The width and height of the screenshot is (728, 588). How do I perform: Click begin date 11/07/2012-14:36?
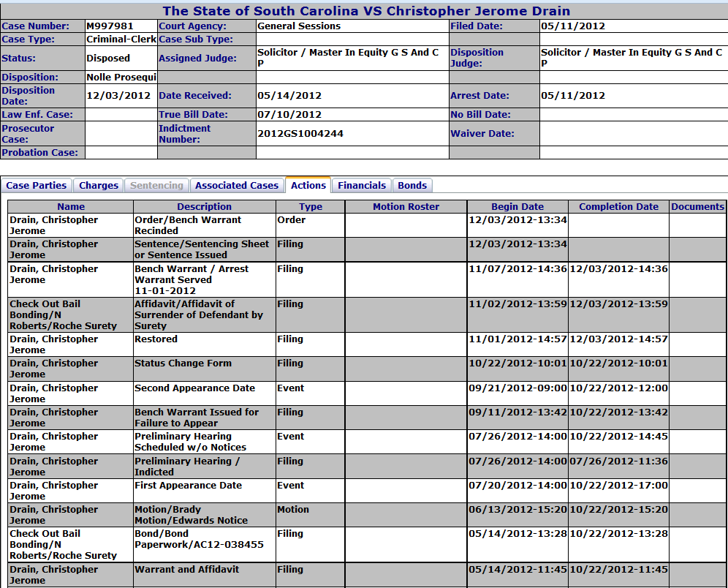pos(517,269)
